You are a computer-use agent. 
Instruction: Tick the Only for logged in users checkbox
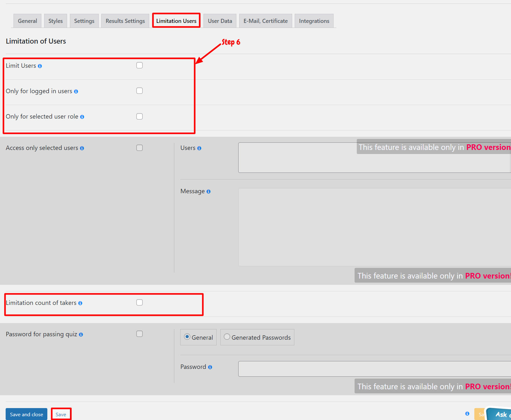[140, 91]
